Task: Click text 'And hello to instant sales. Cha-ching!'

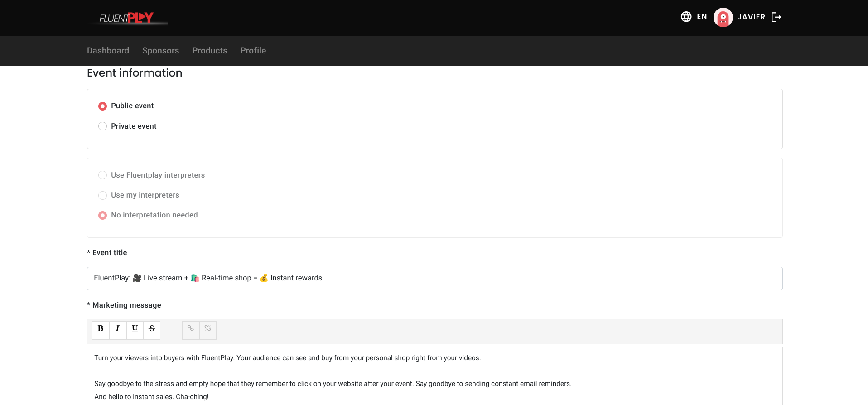Action: tap(151, 397)
